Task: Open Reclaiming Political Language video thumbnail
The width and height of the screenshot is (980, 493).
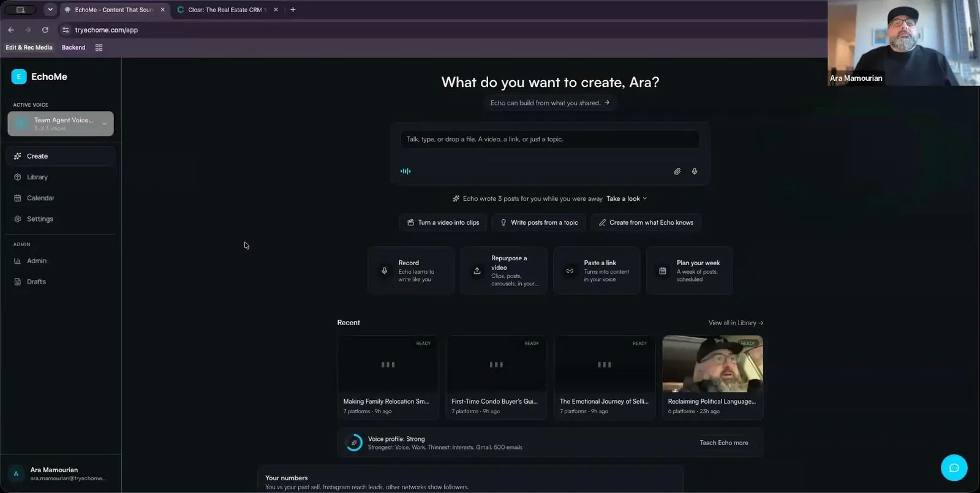Action: pyautogui.click(x=713, y=364)
